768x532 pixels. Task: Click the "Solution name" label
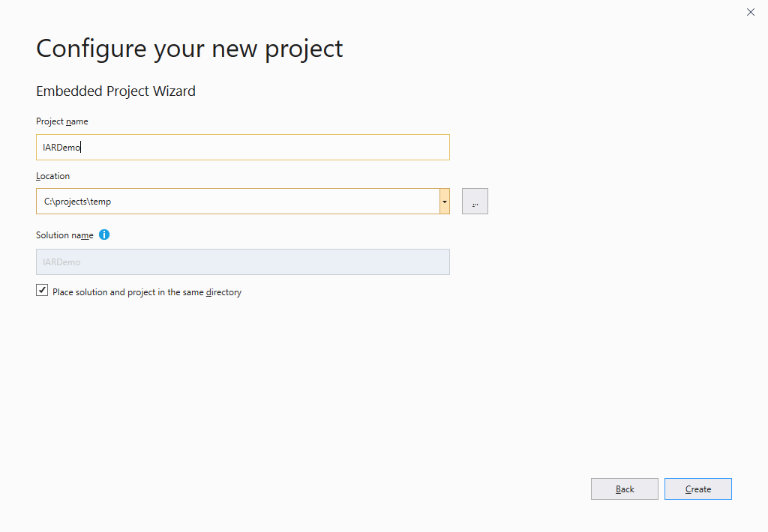(64, 235)
